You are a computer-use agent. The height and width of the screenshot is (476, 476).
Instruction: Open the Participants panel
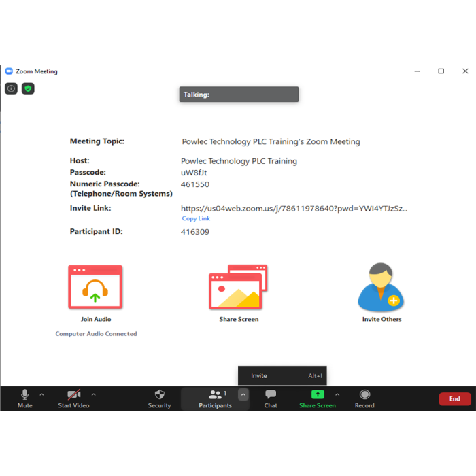click(215, 398)
